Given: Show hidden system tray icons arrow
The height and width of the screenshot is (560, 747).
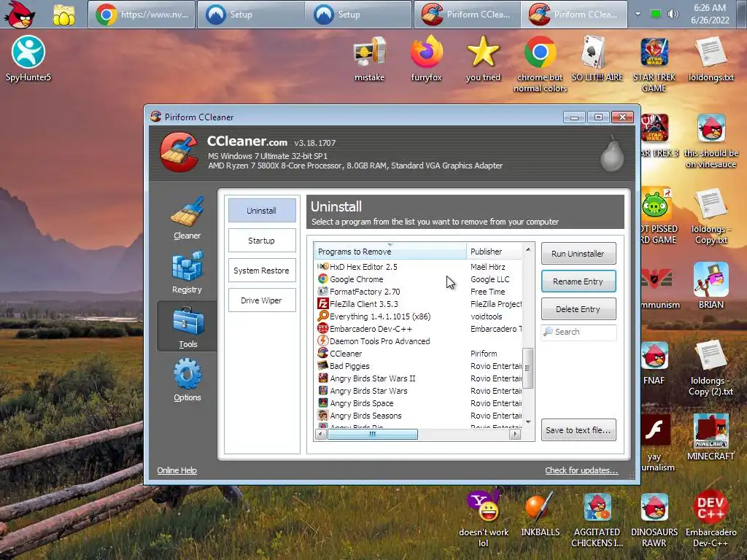Looking at the screenshot, I should (638, 15).
